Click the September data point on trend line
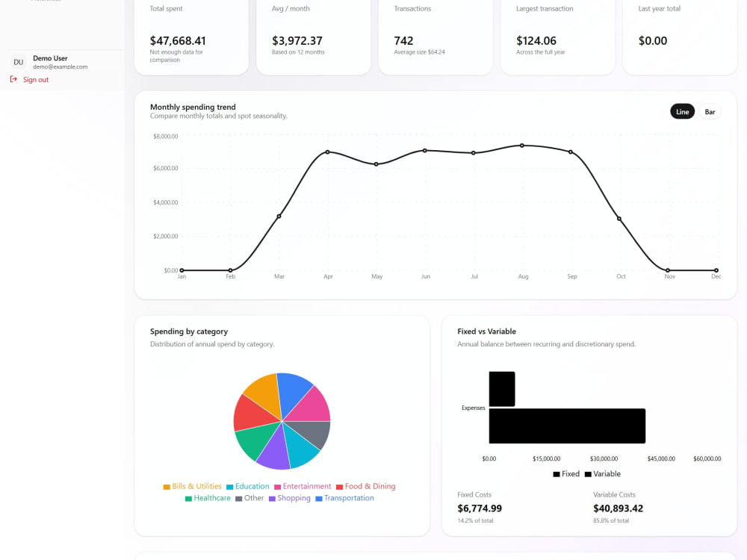The width and height of the screenshot is (747, 560). click(571, 152)
